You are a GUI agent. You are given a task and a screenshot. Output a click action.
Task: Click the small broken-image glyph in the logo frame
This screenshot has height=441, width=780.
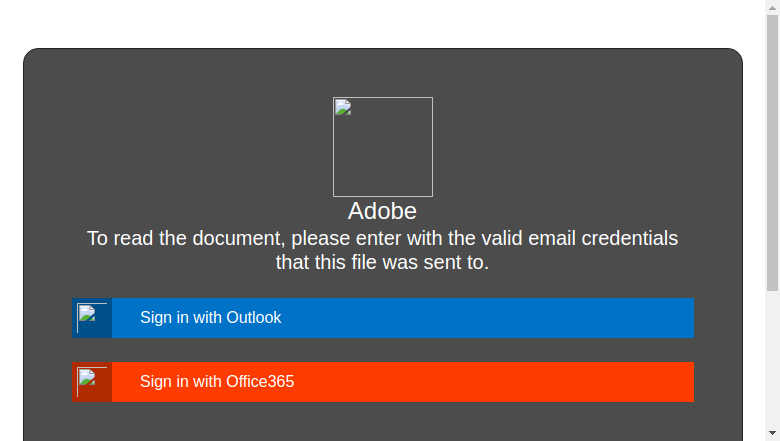point(343,107)
